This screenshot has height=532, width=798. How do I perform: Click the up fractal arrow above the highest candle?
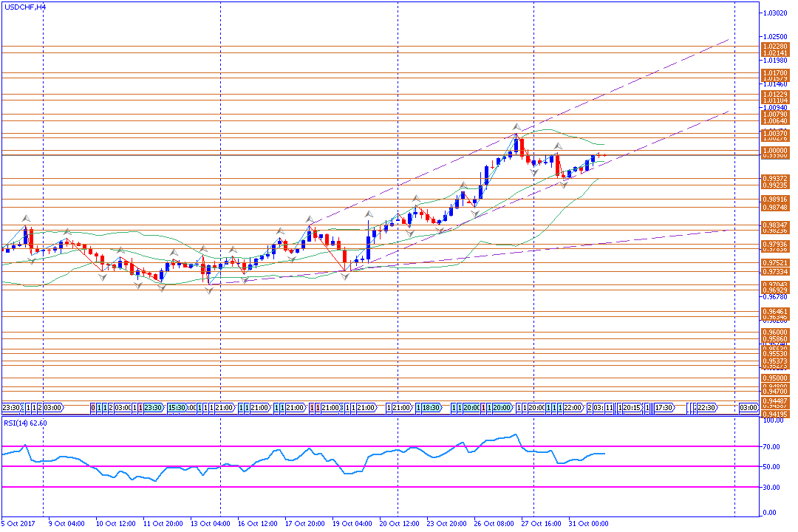[516, 127]
